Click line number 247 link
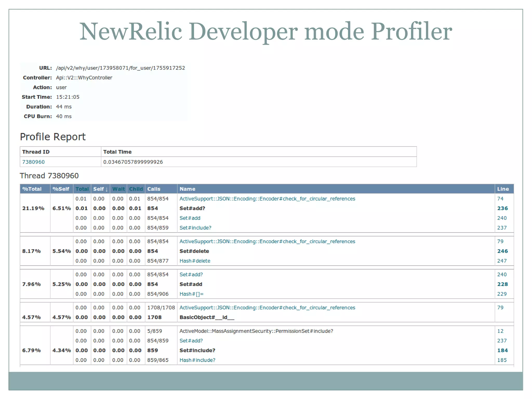The image size is (532, 399). tap(502, 261)
